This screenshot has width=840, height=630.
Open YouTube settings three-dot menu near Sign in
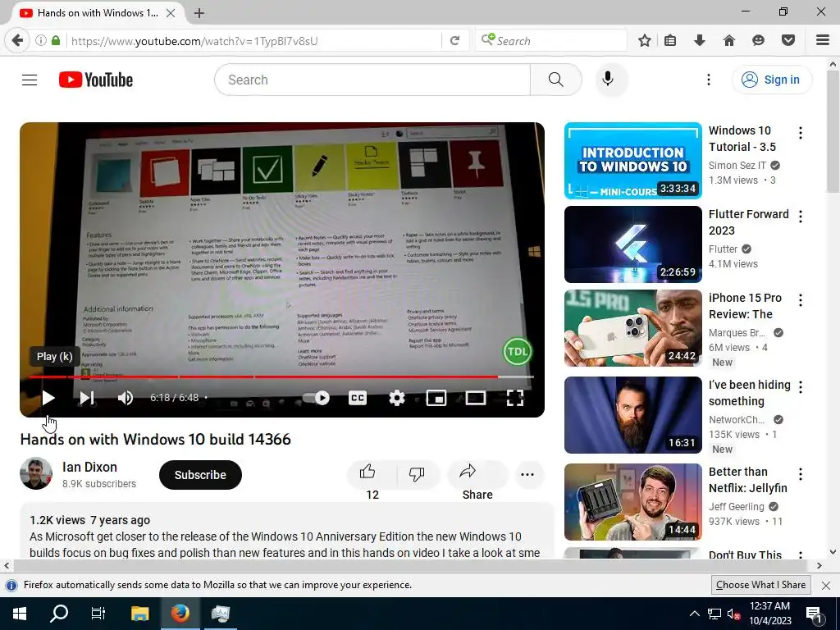click(x=708, y=80)
